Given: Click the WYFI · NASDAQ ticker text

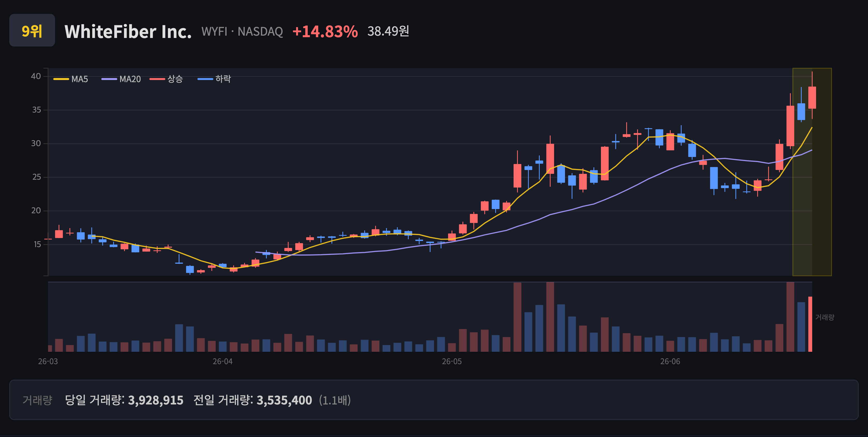Looking at the screenshot, I should coord(242,32).
